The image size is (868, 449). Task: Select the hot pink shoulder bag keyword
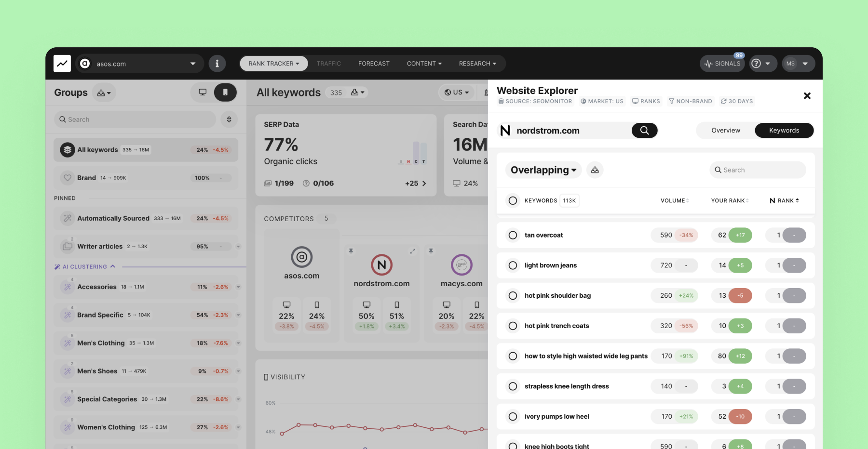pos(513,295)
